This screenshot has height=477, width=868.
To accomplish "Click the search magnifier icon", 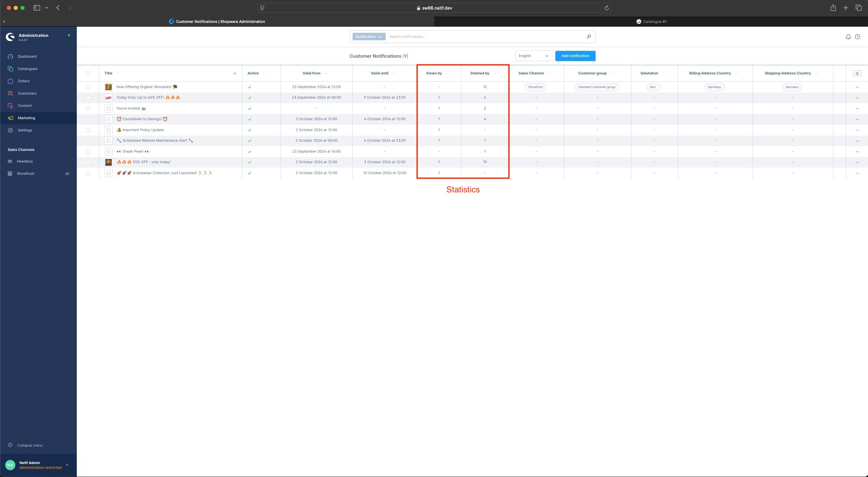I will point(589,37).
